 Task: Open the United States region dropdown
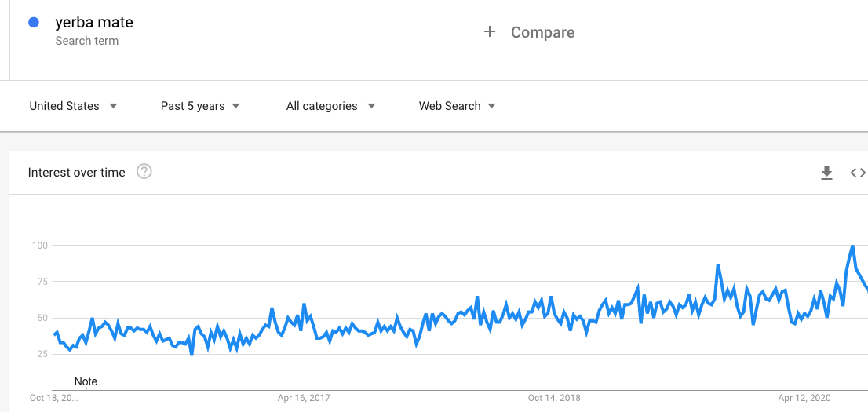(74, 106)
